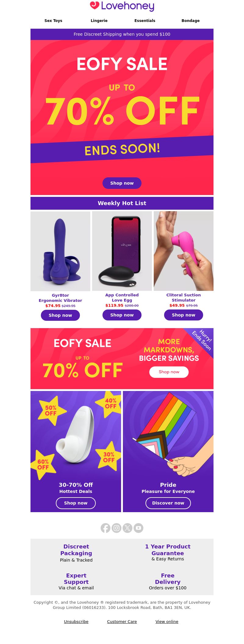Click white Shop now in More Markdowns banner

(169, 372)
